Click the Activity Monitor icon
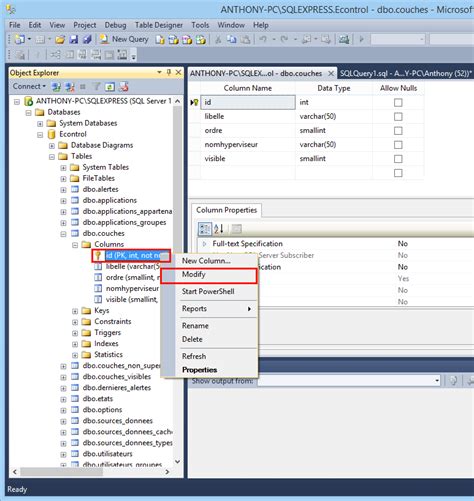The image size is (474, 501). point(343,39)
